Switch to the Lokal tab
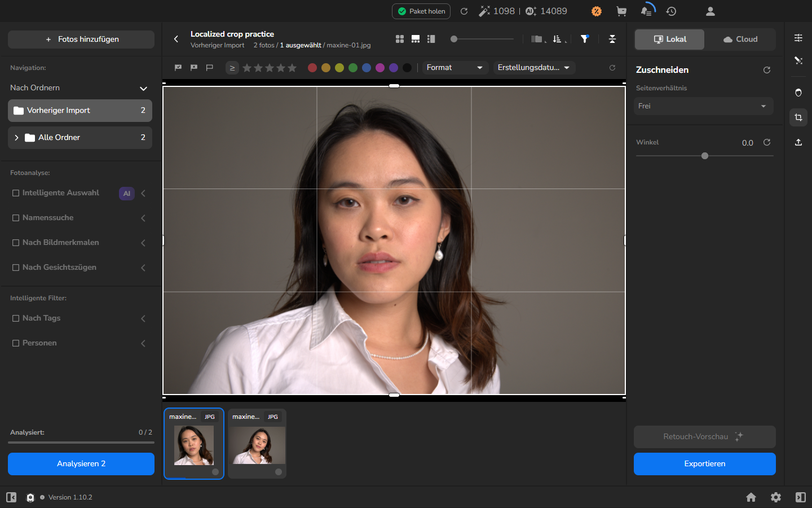The width and height of the screenshot is (812, 508). click(670, 40)
